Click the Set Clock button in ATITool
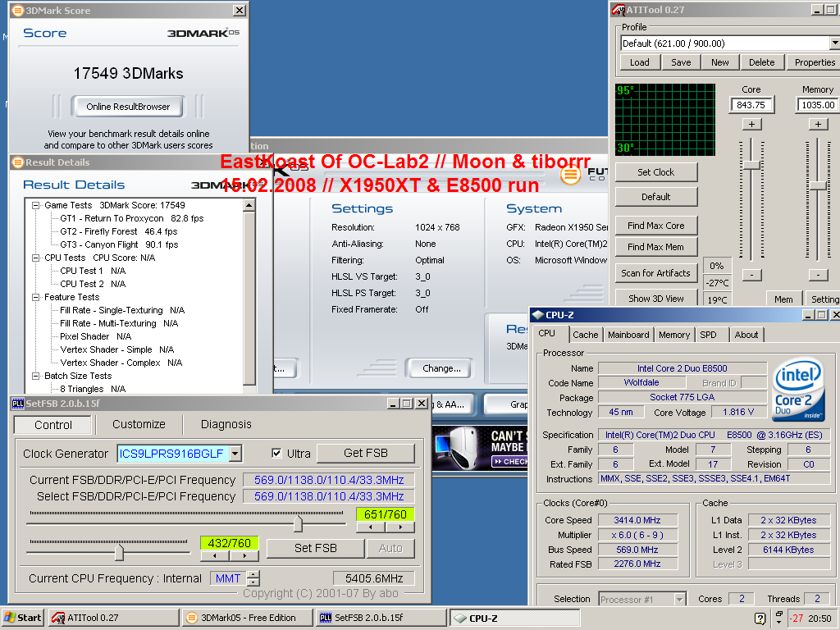The image size is (840, 630). tap(655, 172)
